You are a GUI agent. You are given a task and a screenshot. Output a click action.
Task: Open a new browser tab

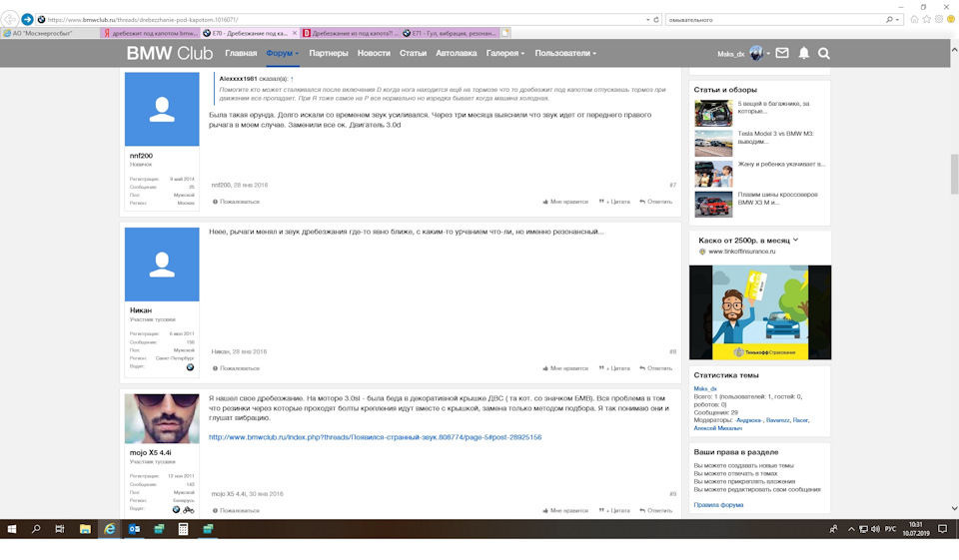pyautogui.click(x=505, y=33)
